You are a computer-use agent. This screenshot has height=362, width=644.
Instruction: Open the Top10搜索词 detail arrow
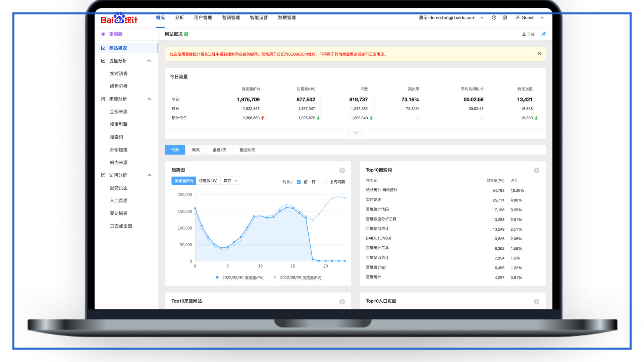click(x=537, y=170)
